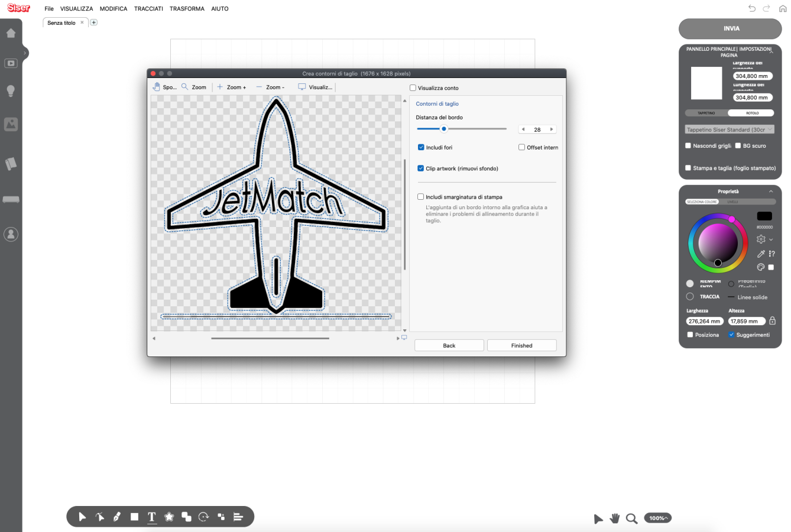Enable Offset intern checkbox

click(x=521, y=147)
